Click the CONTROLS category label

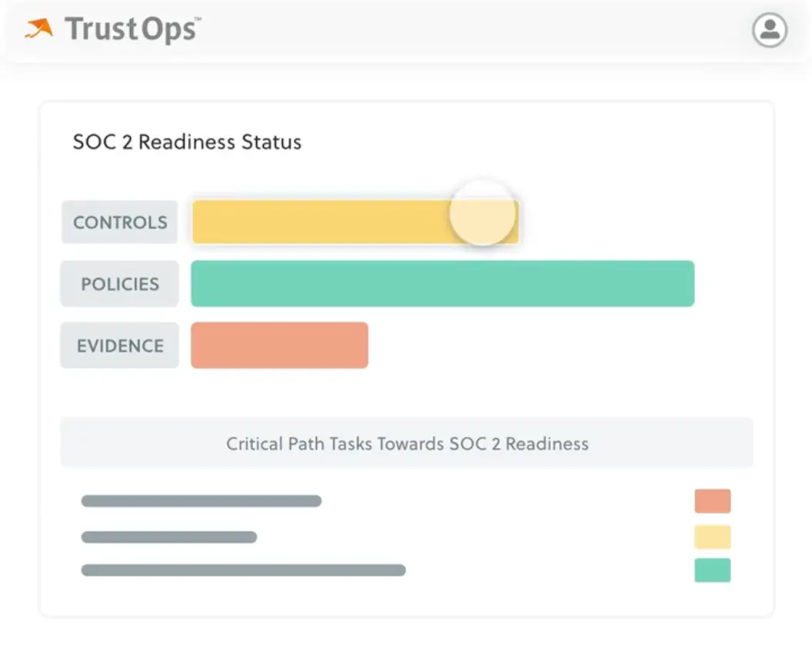[x=119, y=222]
